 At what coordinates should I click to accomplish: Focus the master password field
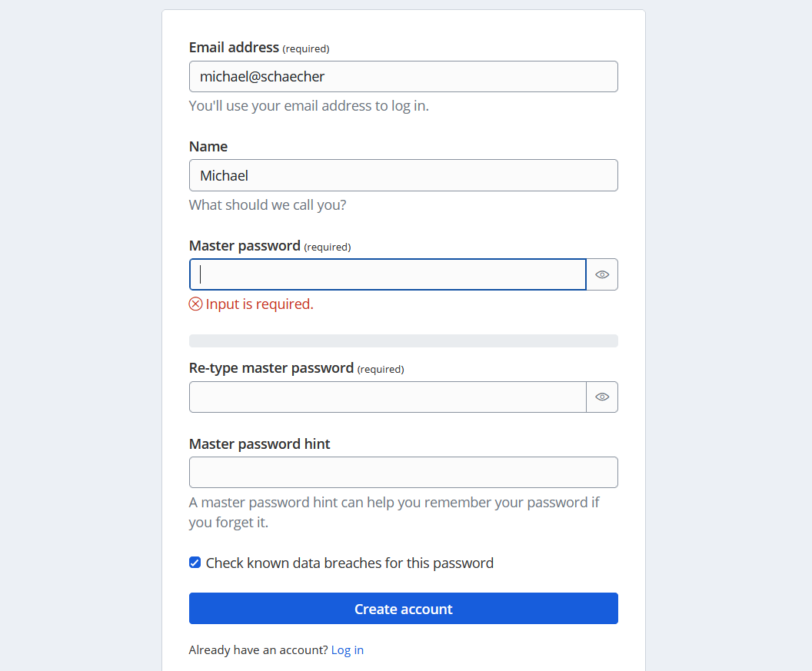coord(387,274)
